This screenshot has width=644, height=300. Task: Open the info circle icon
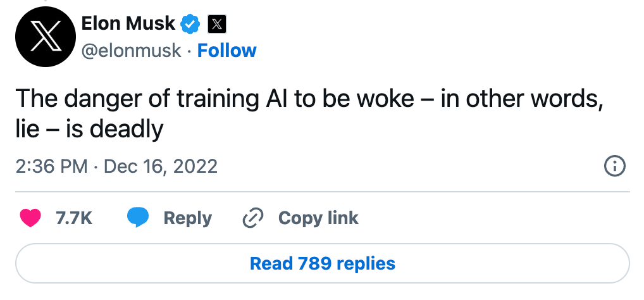(615, 166)
